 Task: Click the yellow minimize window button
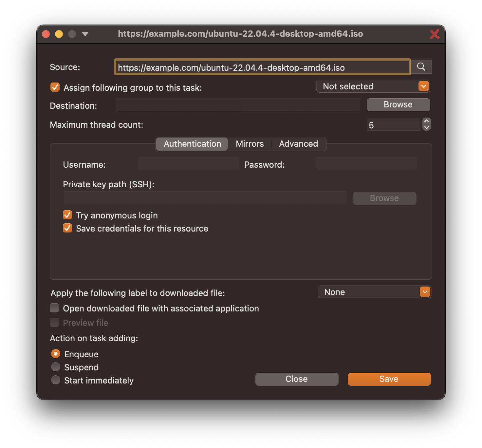tap(59, 34)
